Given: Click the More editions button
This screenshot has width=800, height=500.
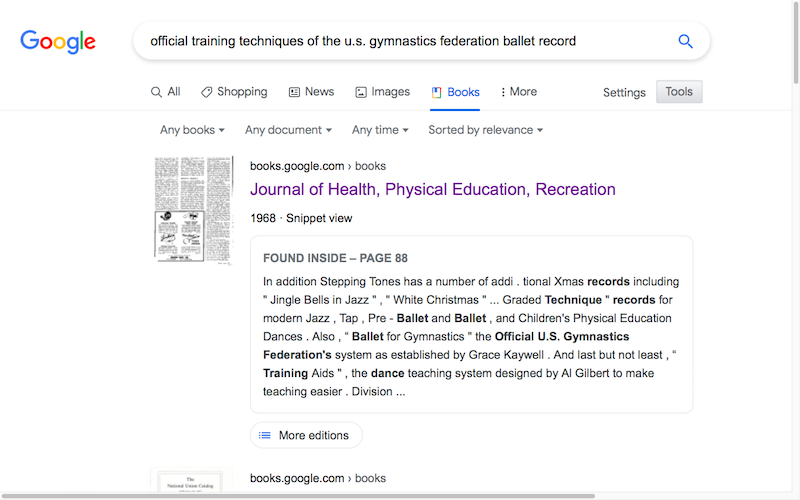Looking at the screenshot, I should (306, 435).
